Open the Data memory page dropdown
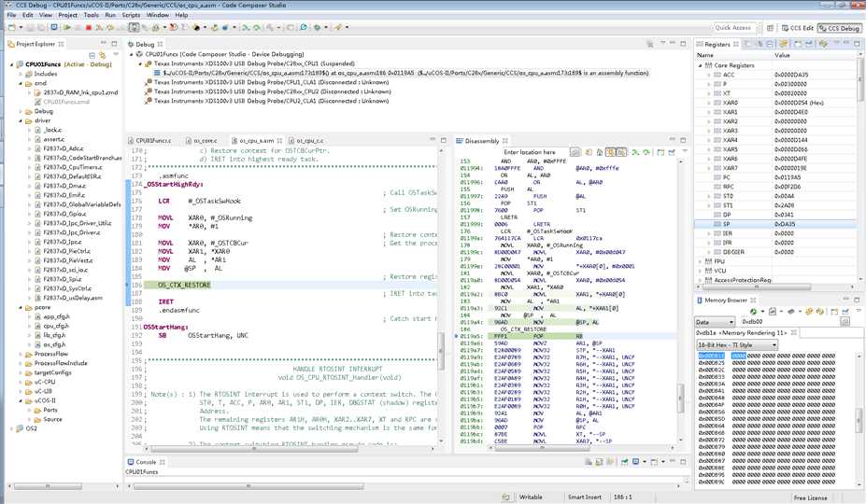This screenshot has height=504, width=866. (715, 322)
